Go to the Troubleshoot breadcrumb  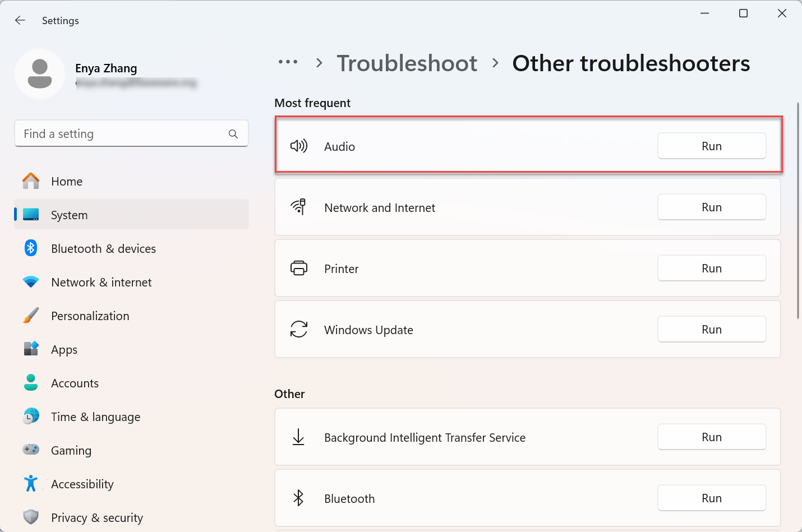(407, 63)
